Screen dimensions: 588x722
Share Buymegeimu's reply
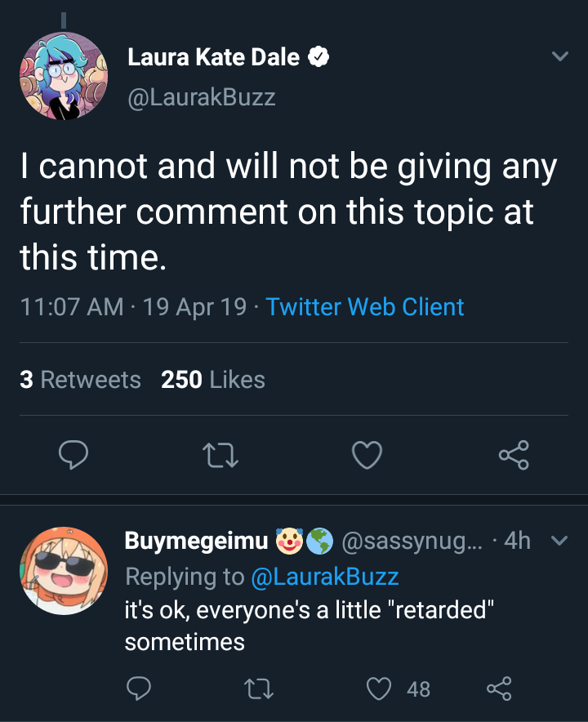[499, 689]
